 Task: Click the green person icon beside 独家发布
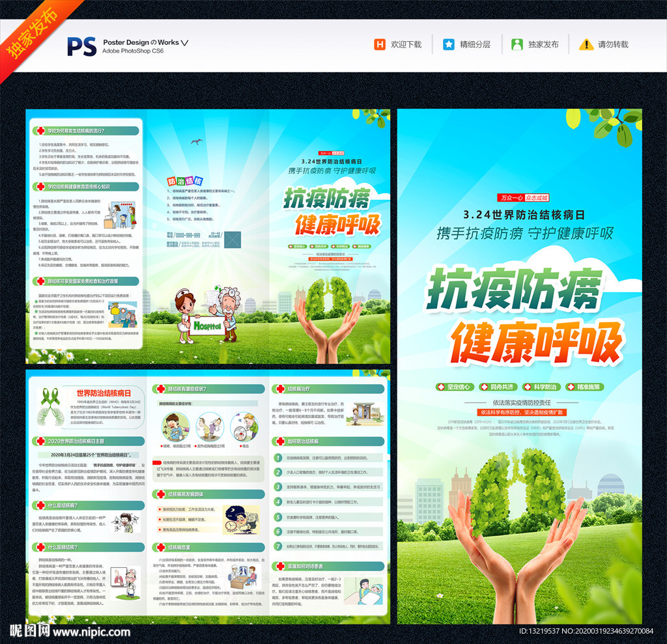(517, 44)
